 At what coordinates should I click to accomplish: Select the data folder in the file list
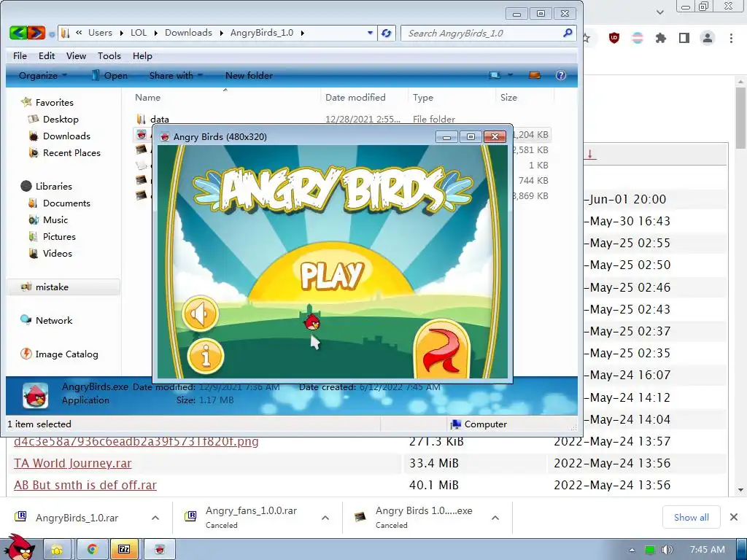coord(160,119)
